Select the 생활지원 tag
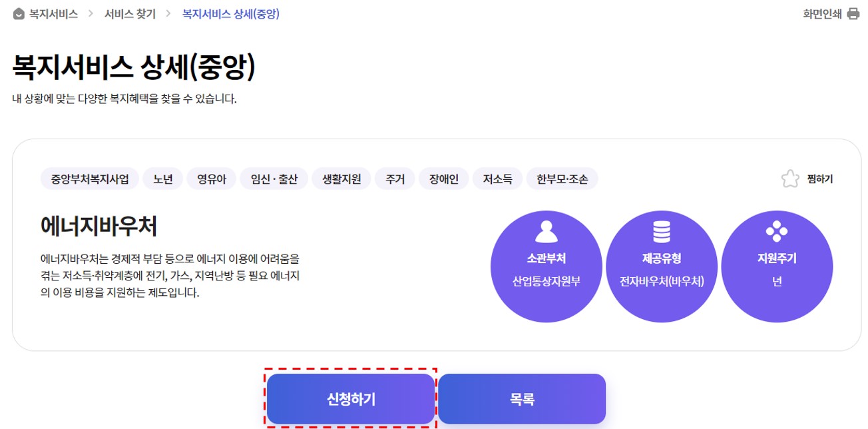Screen dimensions: 868x429 [x=341, y=178]
